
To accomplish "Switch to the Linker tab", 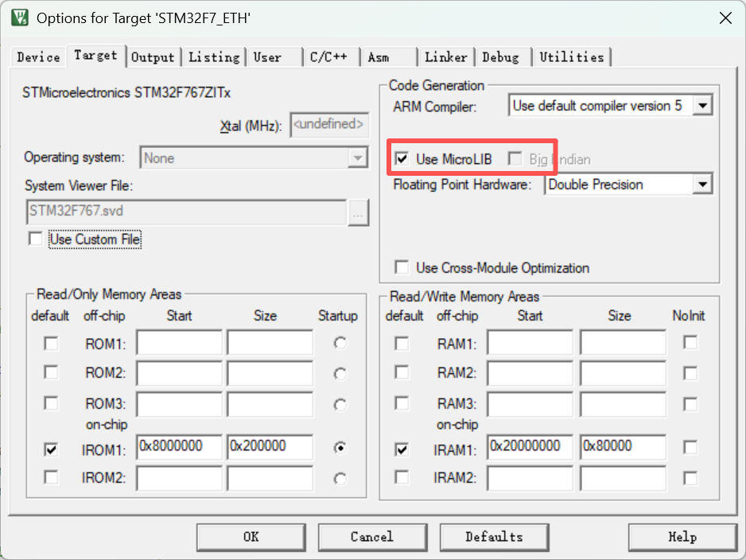I will 446,57.
